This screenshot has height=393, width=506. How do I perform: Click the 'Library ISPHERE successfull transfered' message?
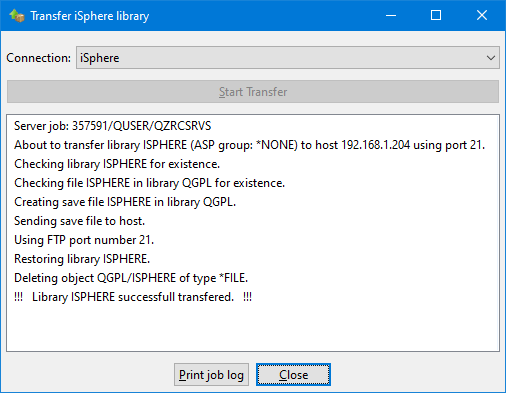[133, 297]
